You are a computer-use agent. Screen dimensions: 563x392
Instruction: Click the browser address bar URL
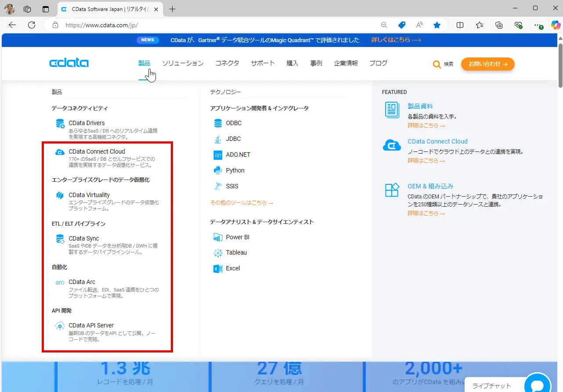(x=101, y=25)
